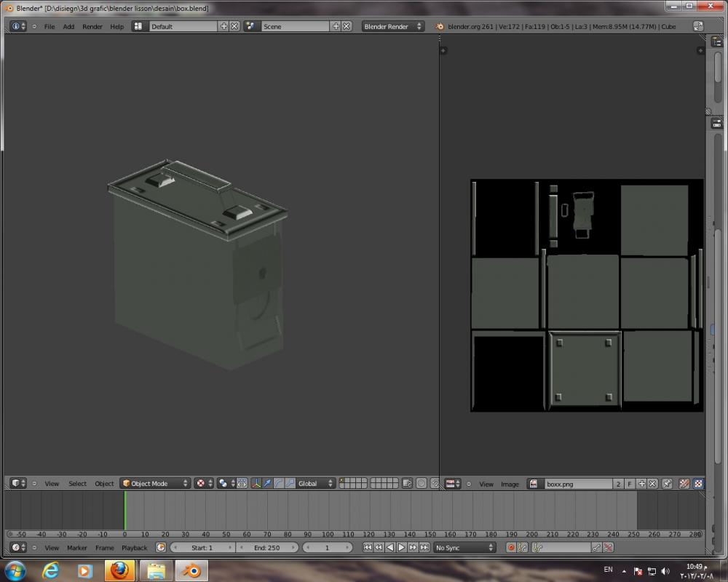Image resolution: width=728 pixels, height=582 pixels.
Task: Select the first layer in layer grid
Action: [x=343, y=481]
